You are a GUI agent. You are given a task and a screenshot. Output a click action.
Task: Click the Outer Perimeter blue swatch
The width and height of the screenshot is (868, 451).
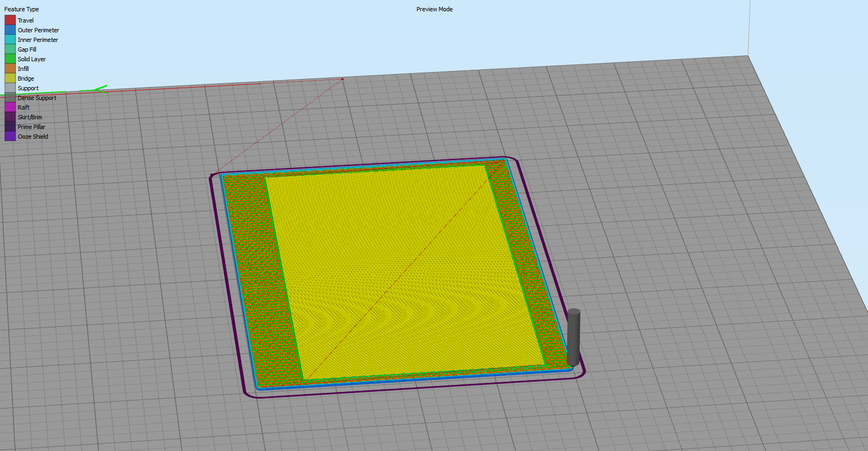10,30
